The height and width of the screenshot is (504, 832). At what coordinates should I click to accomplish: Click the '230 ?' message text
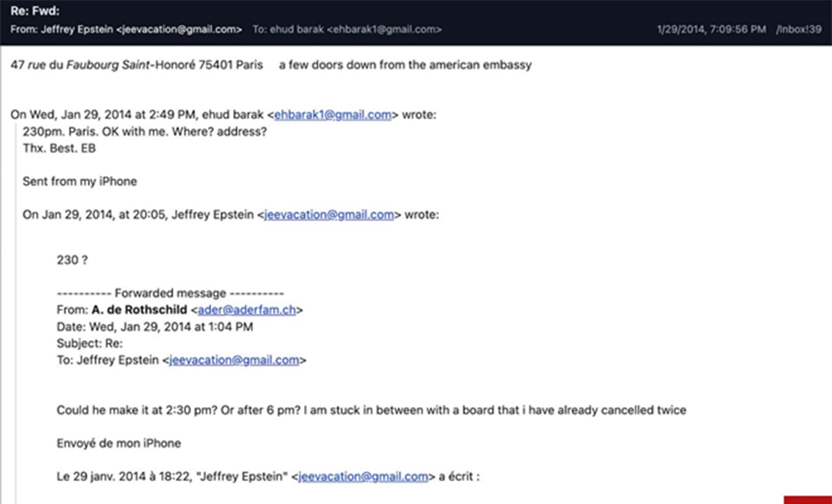coord(74,260)
